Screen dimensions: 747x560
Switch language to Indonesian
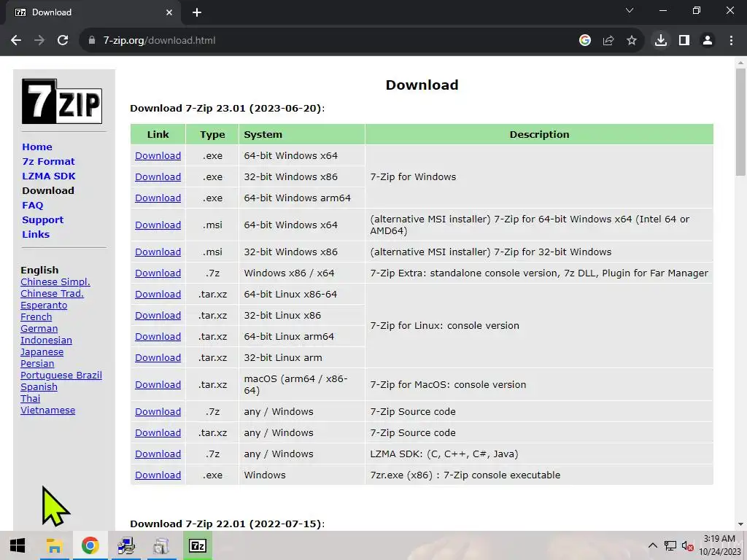(46, 341)
